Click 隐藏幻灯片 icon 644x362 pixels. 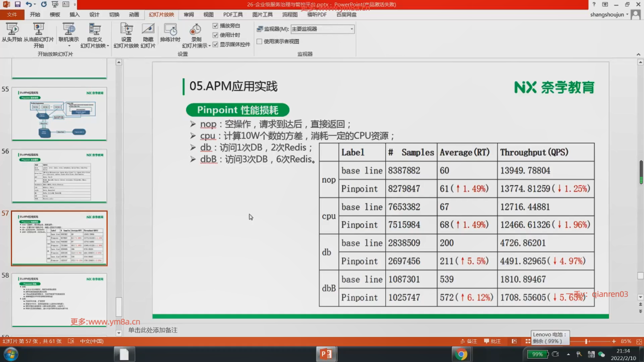click(148, 29)
